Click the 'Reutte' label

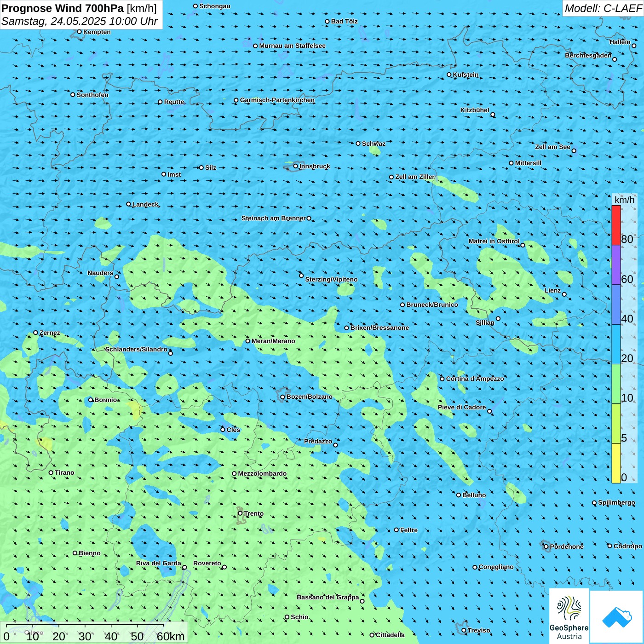click(174, 102)
